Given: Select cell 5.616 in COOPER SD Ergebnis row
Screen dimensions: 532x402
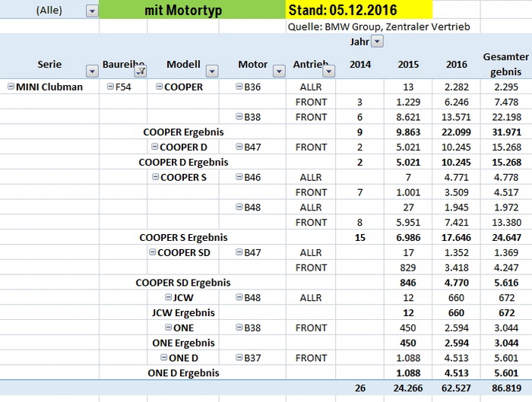Looking at the screenshot, I should (x=506, y=283).
